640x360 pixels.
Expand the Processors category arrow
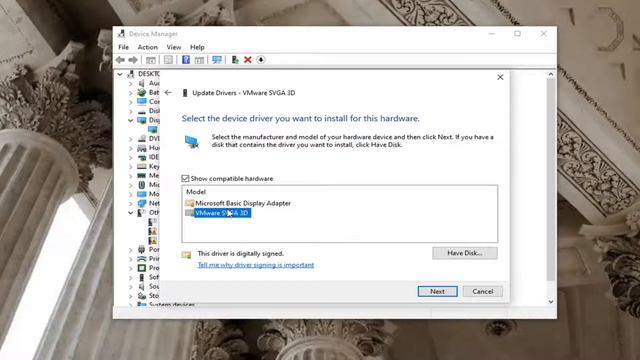tap(131, 268)
